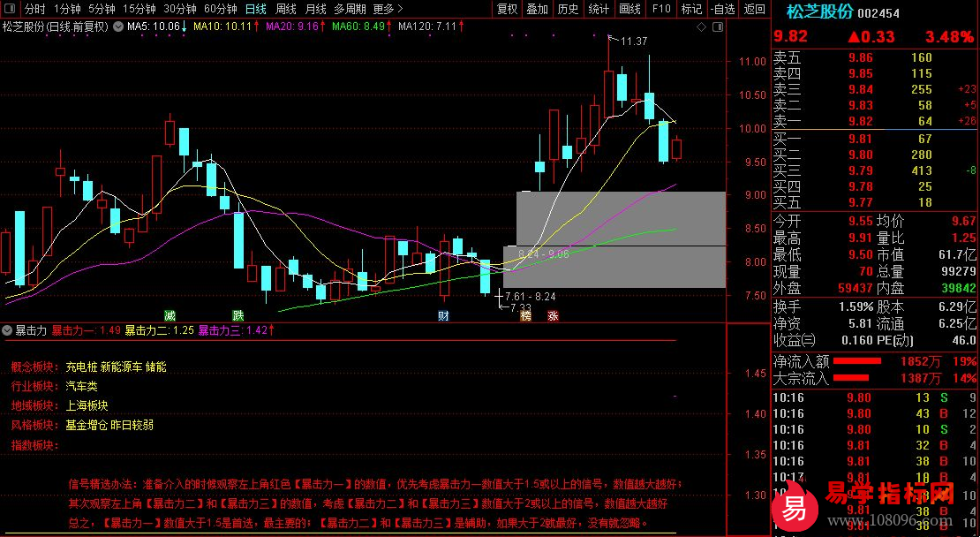Image resolution: width=980 pixels, height=537 pixels.
Task: Click the 叠加 overlay button
Action: click(x=538, y=9)
